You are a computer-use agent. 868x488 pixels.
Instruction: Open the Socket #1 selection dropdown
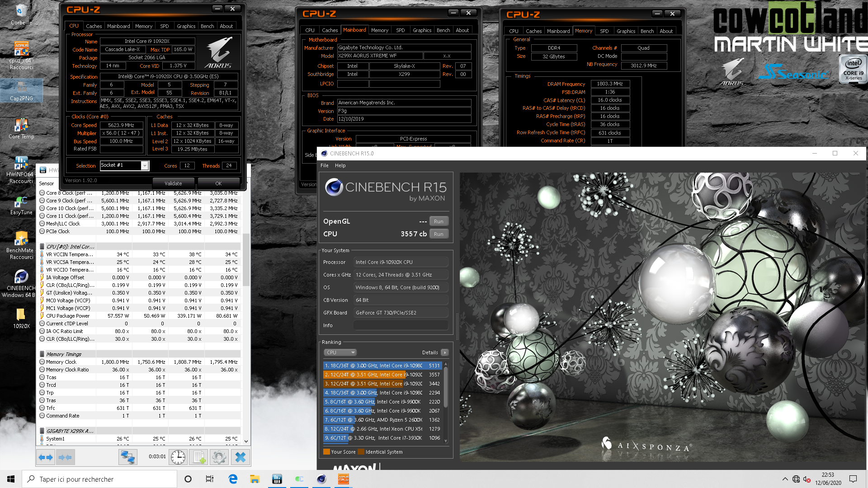[124, 165]
